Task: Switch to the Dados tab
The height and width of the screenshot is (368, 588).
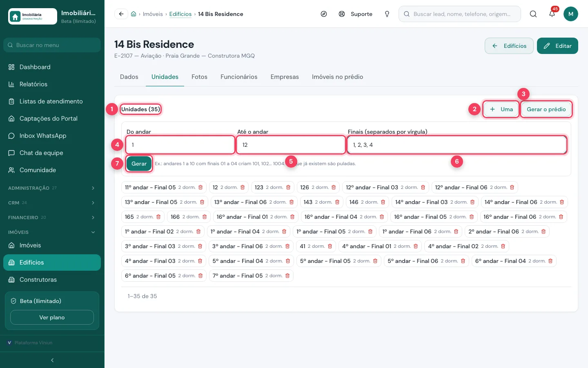Action: [x=129, y=77]
